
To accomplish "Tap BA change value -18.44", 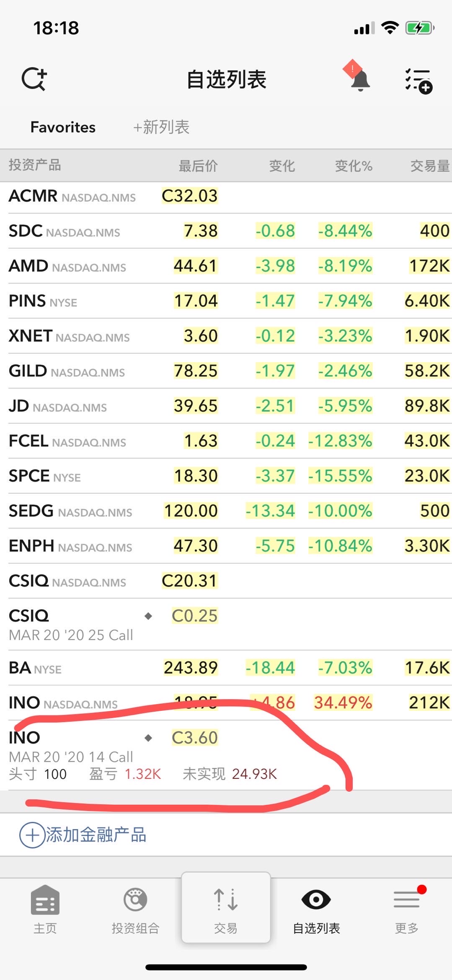I will [x=270, y=668].
